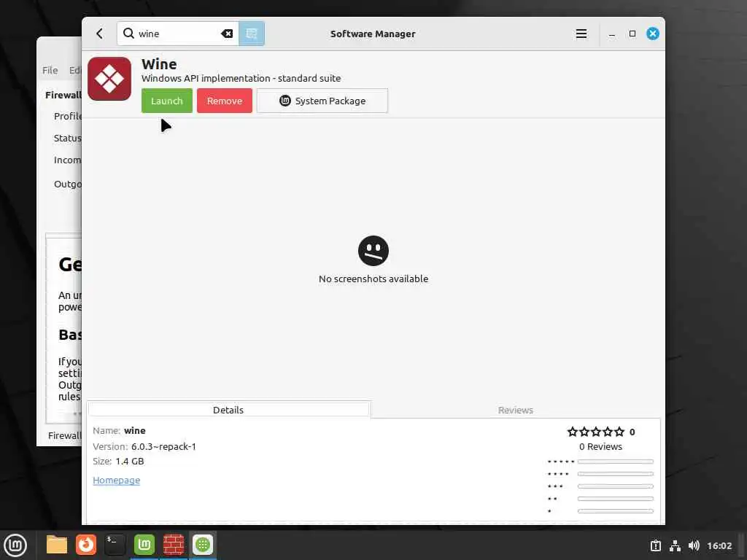Viewport: 747px width, 560px height.
Task: Click version text 6.0.3~repack-1
Action: [x=163, y=447]
